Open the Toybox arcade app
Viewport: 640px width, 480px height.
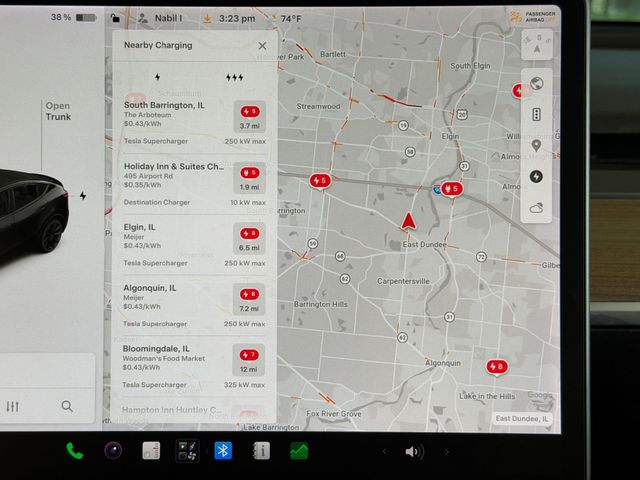click(187, 451)
